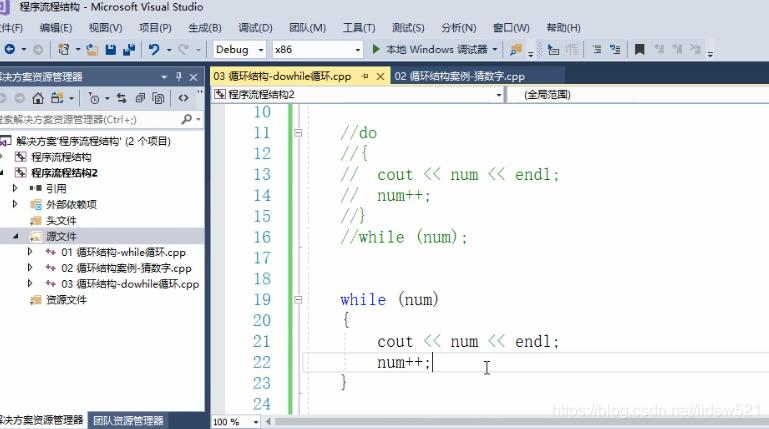This screenshot has width=769, height=429.
Task: Click the Solutions and Folders view switch icon
Action: [x=57, y=98]
